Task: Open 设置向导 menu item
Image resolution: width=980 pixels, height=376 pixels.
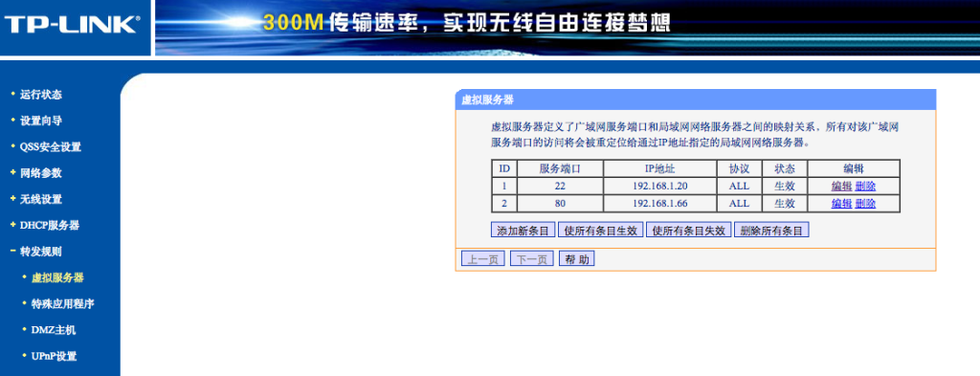Action: point(40,122)
